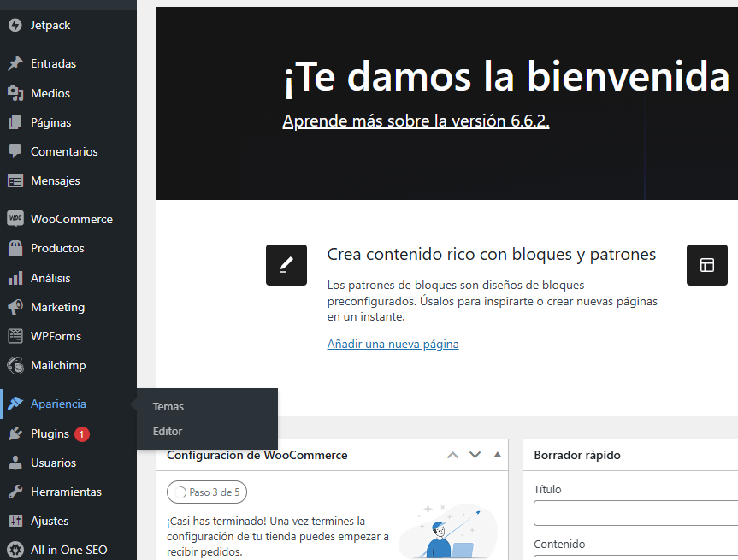The image size is (738, 560).
Task: Click the Productos box icon
Action: 15,248
